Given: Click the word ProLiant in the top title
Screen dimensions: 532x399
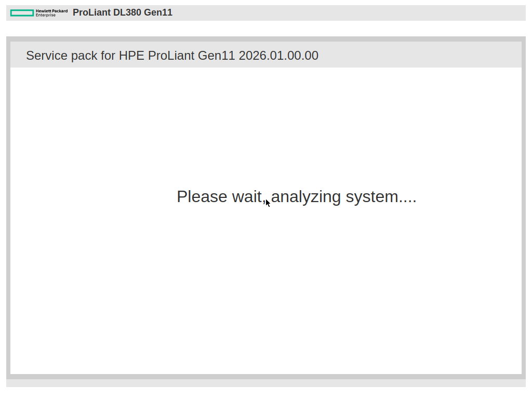Looking at the screenshot, I should [x=91, y=12].
